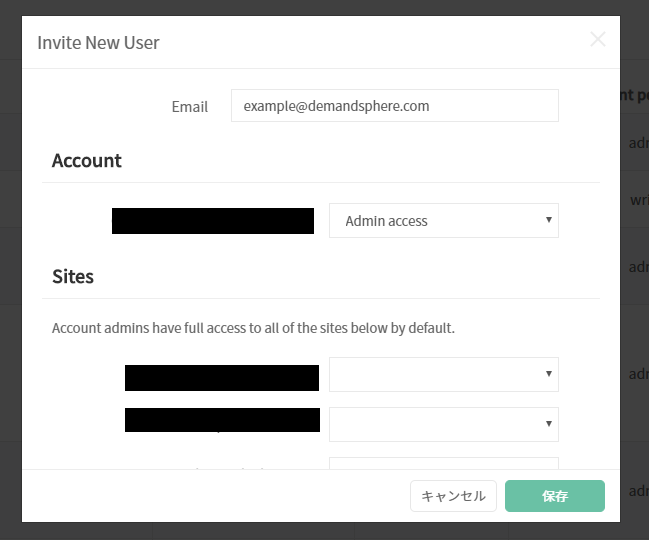
Task: Click the キャンセル cancel button
Action: tap(453, 496)
